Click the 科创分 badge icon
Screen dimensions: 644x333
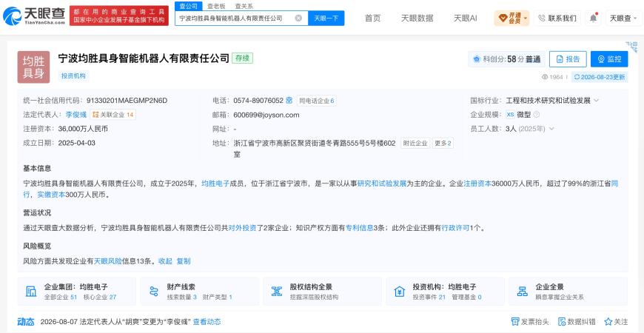click(477, 59)
